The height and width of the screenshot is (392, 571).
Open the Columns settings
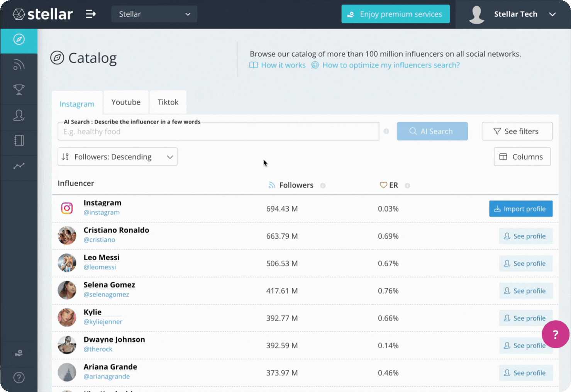(x=522, y=157)
